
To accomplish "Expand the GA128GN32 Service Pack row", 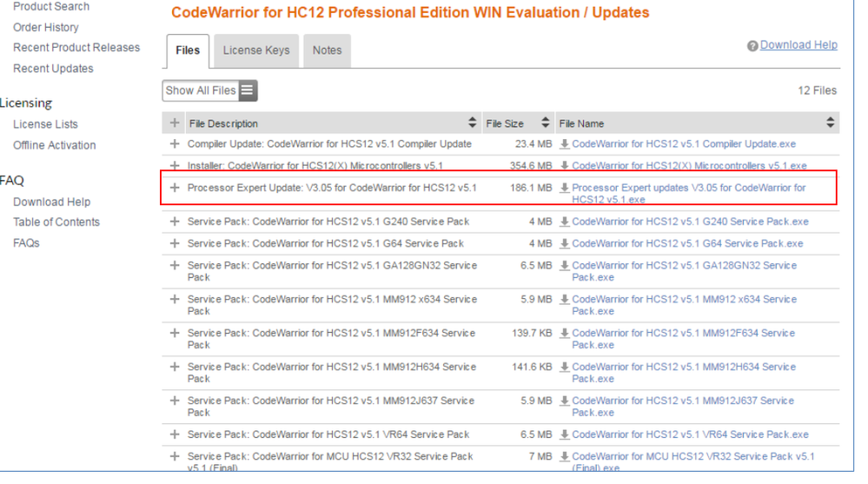I will pos(175,265).
